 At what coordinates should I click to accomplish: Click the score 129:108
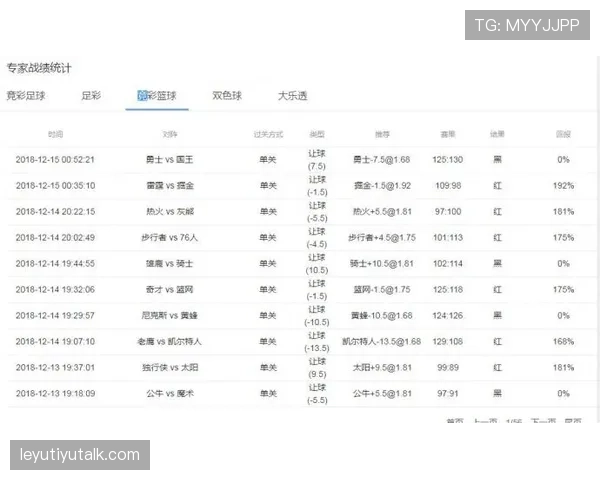[x=448, y=341]
